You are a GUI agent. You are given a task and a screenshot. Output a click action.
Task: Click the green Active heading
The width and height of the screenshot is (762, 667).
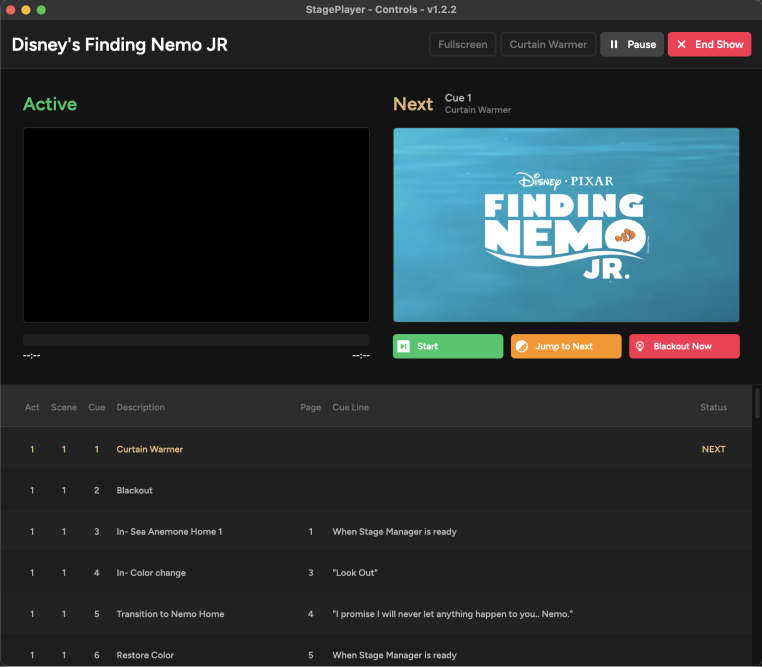click(50, 104)
